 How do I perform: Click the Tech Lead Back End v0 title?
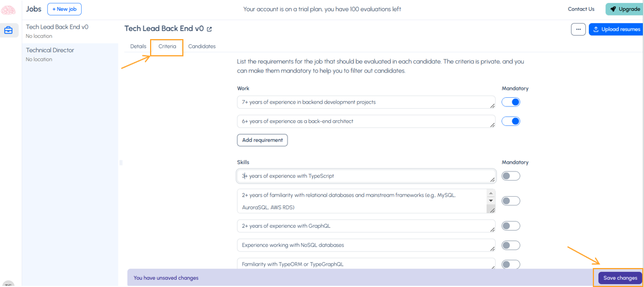click(164, 29)
